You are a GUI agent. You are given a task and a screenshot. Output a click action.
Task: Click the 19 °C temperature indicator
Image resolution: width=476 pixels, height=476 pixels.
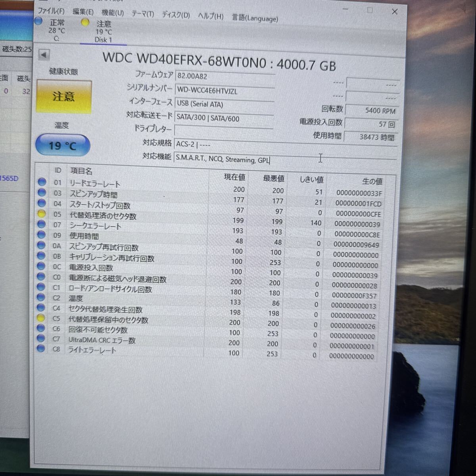63,145
